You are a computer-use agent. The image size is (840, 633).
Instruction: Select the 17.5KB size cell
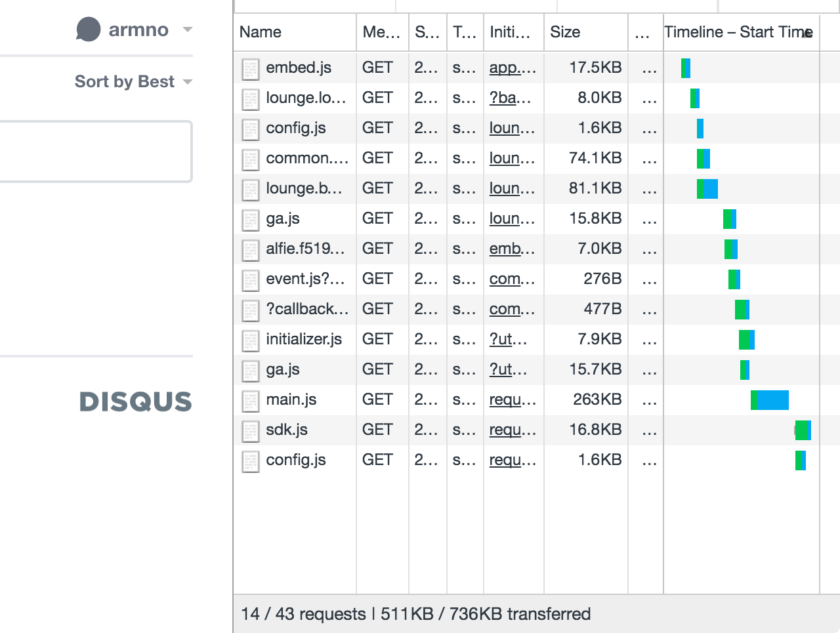pyautogui.click(x=595, y=68)
